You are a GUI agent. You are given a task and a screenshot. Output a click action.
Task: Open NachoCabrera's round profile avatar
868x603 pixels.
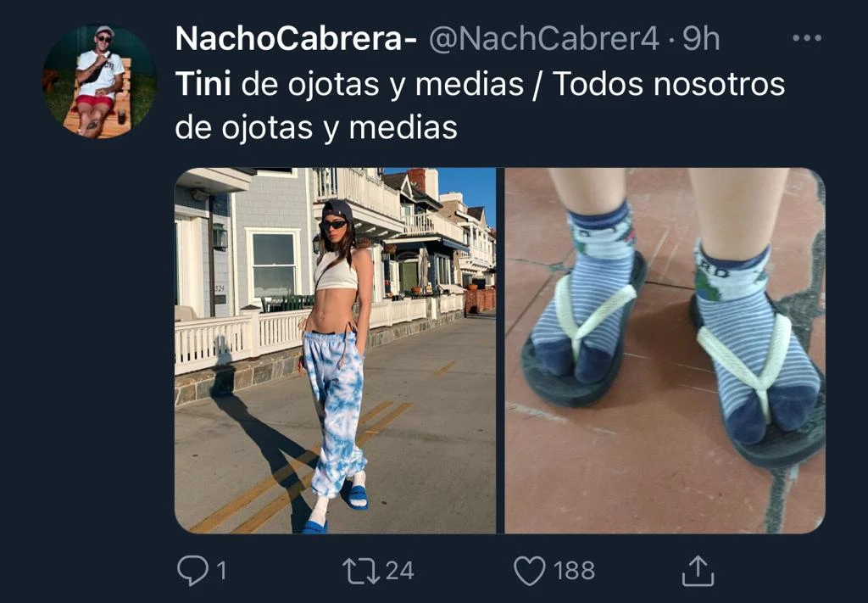[100, 81]
